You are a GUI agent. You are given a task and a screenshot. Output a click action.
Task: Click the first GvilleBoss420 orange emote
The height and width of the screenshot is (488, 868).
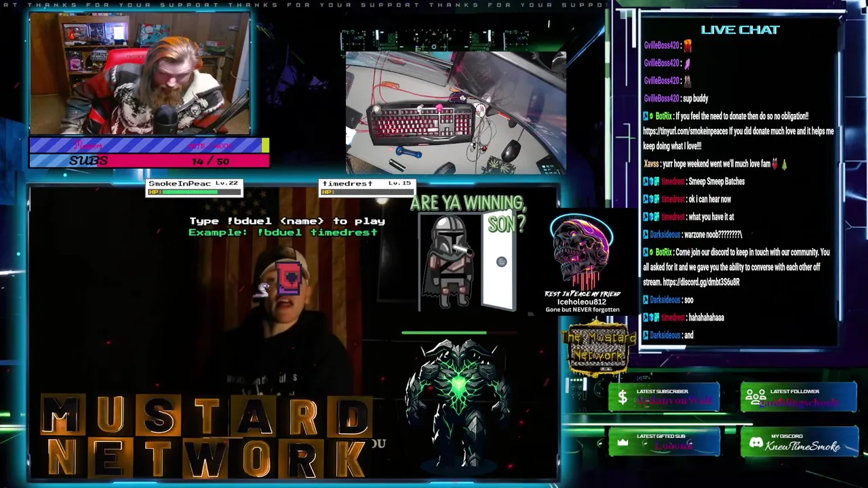pyautogui.click(x=687, y=45)
